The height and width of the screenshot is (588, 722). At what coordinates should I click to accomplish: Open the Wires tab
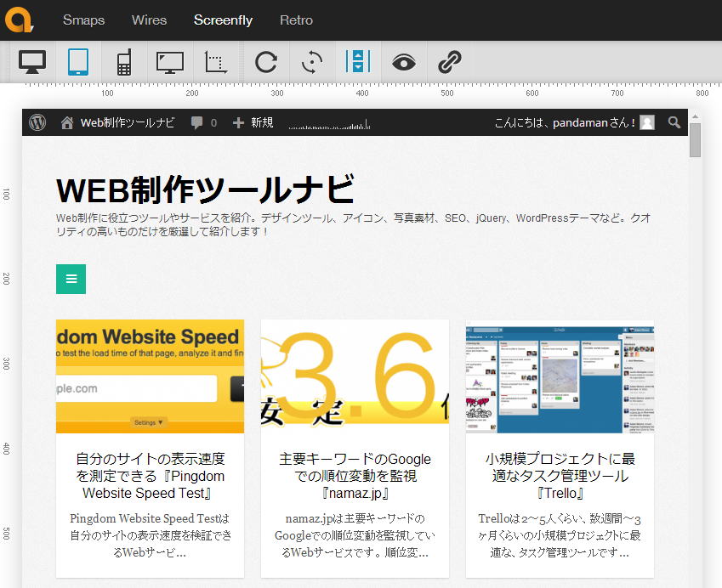(149, 20)
